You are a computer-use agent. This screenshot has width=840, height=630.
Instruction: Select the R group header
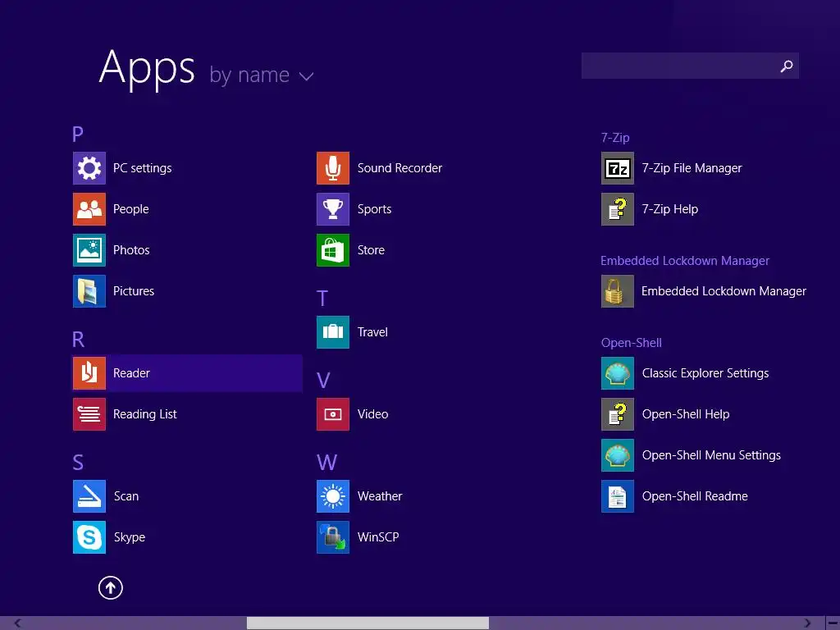pyautogui.click(x=78, y=339)
